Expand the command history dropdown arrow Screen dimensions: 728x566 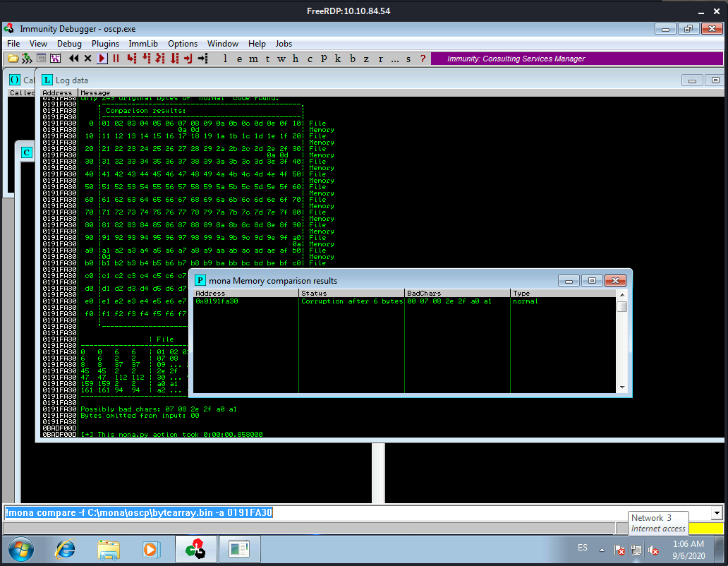coord(717,513)
